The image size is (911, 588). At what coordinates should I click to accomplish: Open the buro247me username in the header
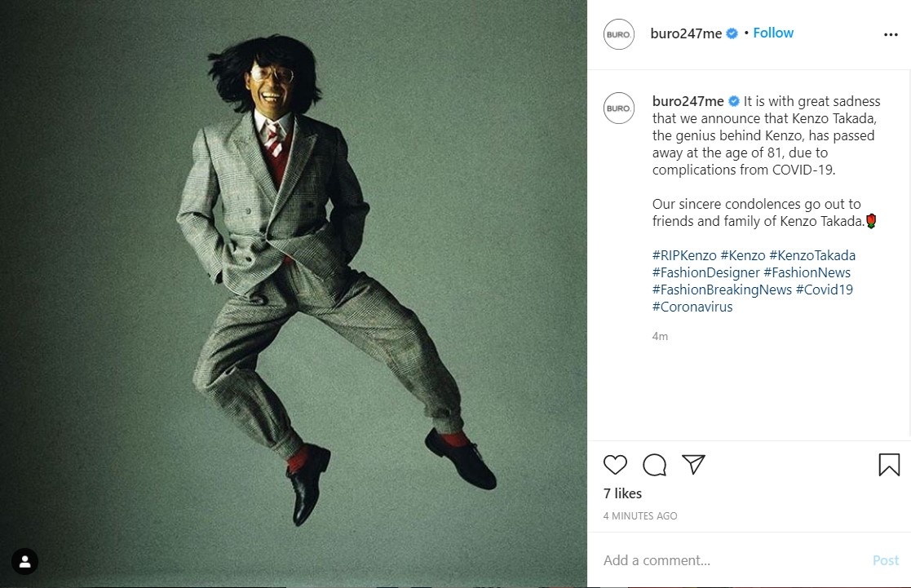point(686,33)
